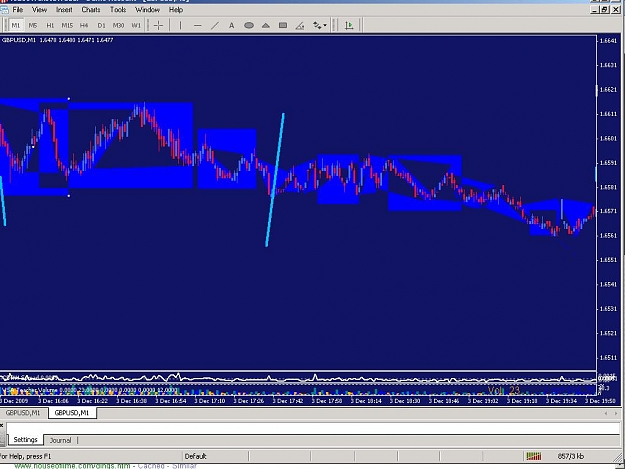This screenshot has height=469, width=625.
Task: Click the '3 Dec 17:10' time label
Action: coord(210,401)
